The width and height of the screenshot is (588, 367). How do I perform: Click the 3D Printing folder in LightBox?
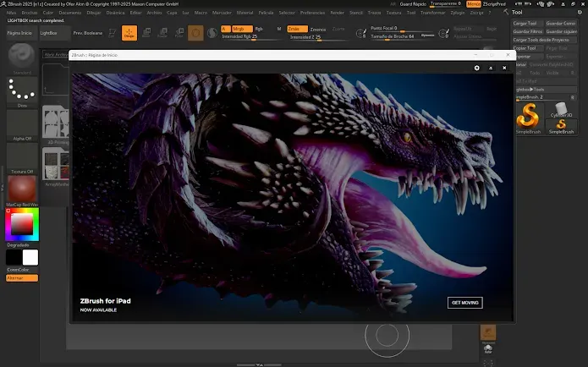coord(56,125)
